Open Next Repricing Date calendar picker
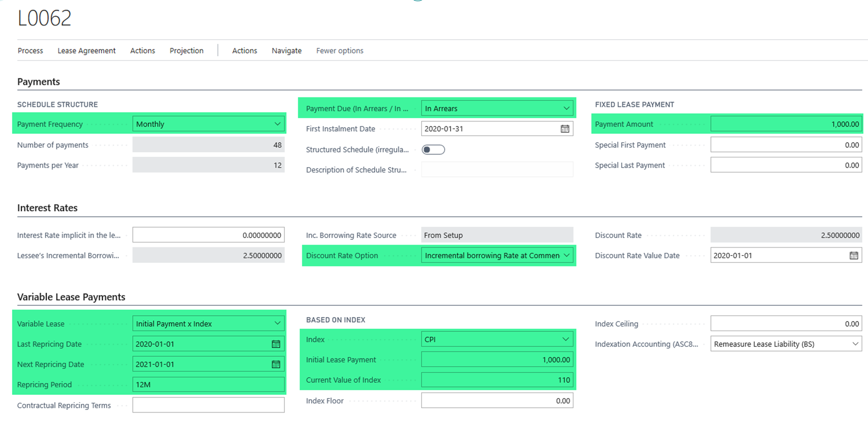Image resolution: width=868 pixels, height=426 pixels. click(276, 364)
